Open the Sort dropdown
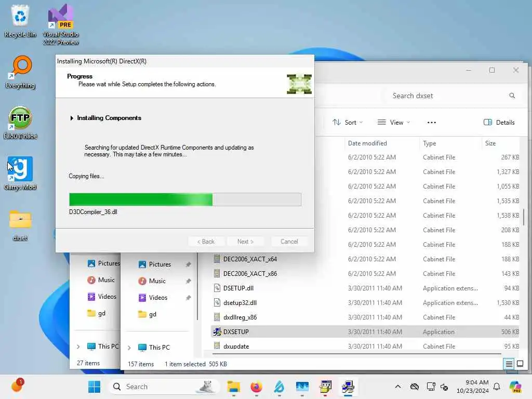 tap(348, 123)
